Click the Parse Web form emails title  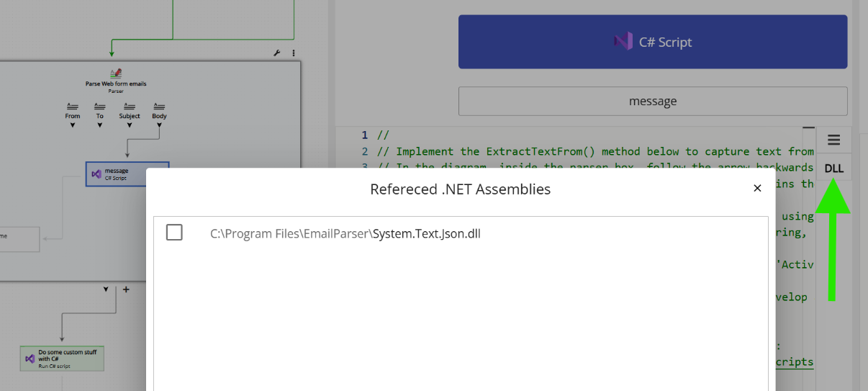click(x=116, y=84)
